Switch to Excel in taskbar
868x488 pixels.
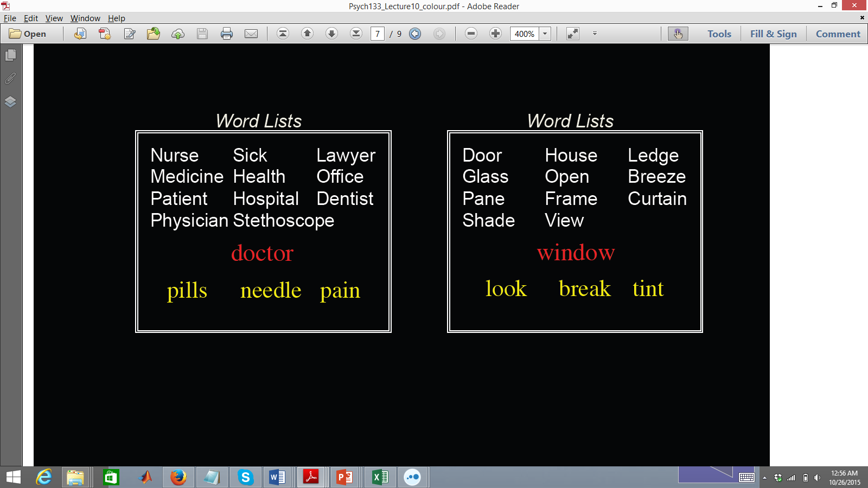380,477
